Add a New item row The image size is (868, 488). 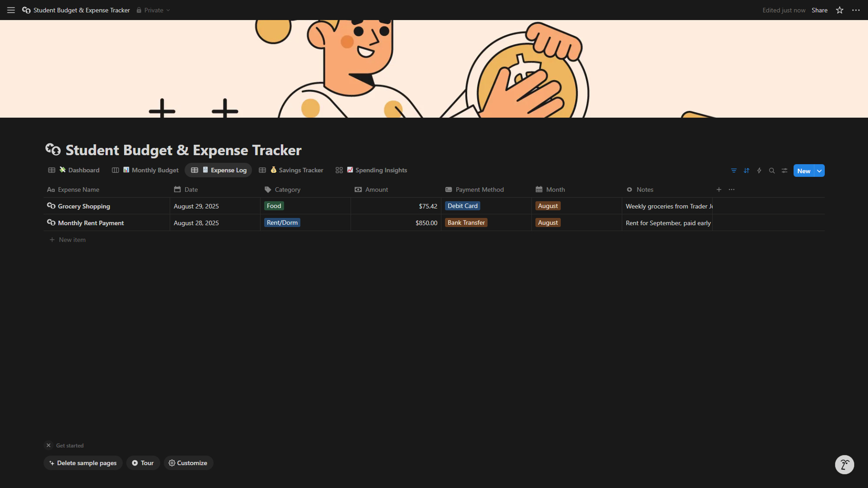(x=68, y=240)
